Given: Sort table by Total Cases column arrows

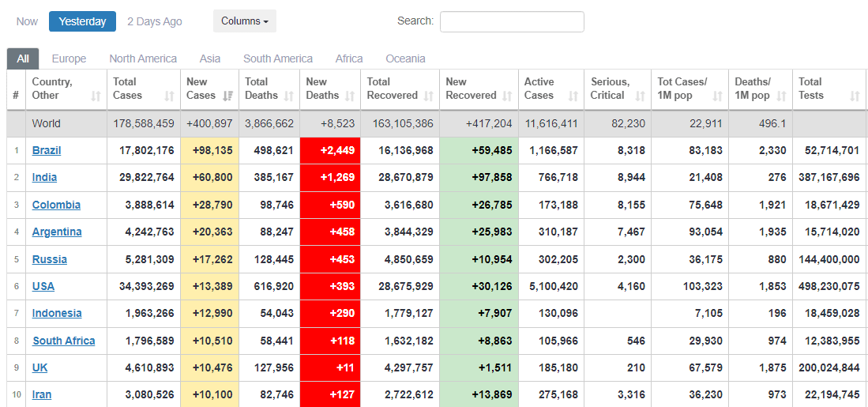Looking at the screenshot, I should (x=169, y=96).
